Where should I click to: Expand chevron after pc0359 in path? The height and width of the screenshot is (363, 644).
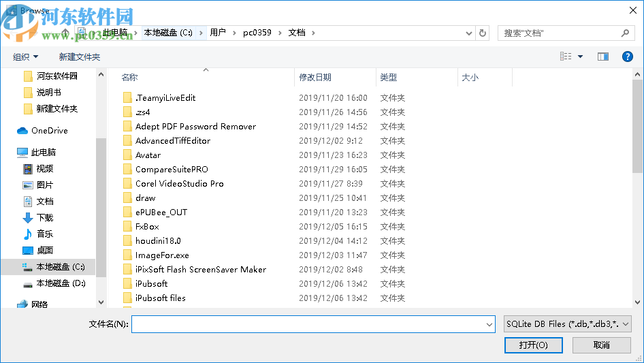280,33
